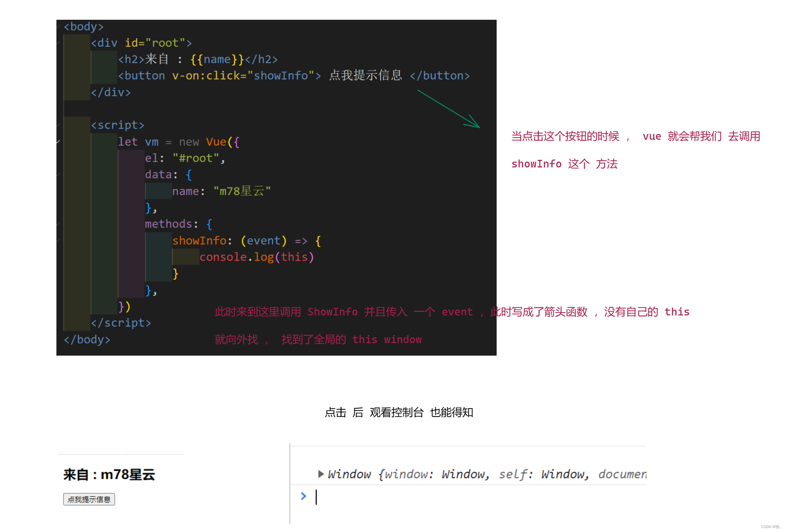Click the caption 点击 后 观看控制台 也能得知
This screenshot has width=787, height=532.
[x=399, y=412]
